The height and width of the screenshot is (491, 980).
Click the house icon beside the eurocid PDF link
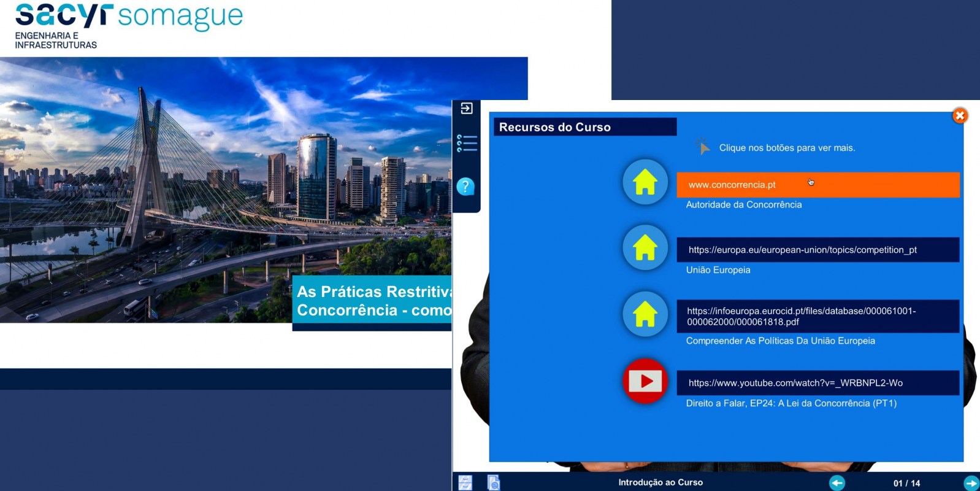coord(645,314)
